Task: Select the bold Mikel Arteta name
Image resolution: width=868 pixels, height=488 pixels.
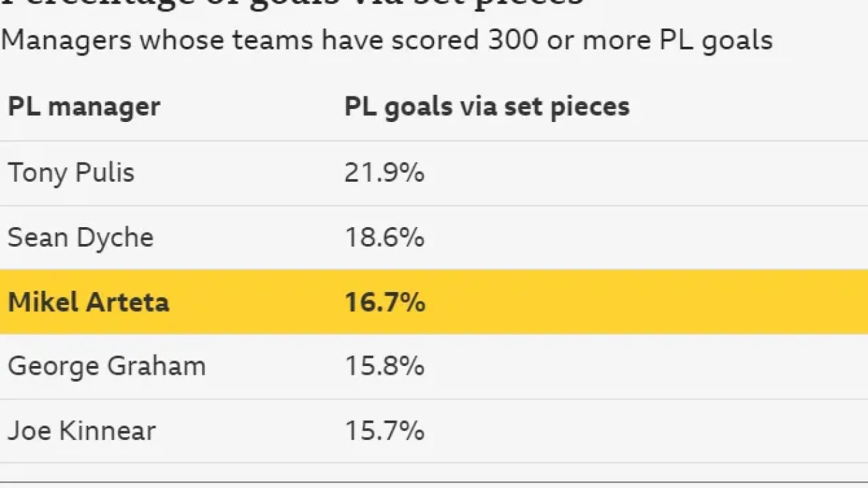Action: coord(88,302)
